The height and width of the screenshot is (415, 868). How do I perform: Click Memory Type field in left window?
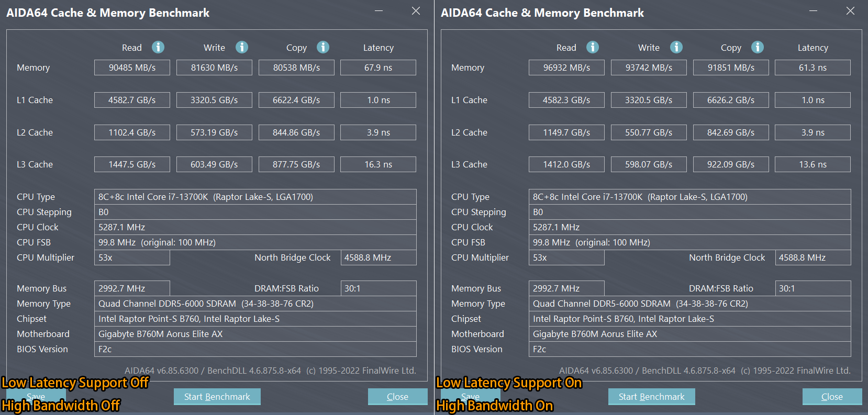point(255,304)
